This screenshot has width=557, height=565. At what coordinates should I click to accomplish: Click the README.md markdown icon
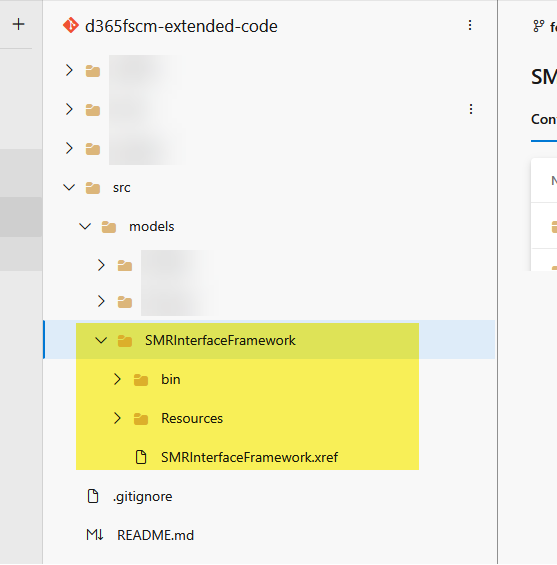point(95,535)
